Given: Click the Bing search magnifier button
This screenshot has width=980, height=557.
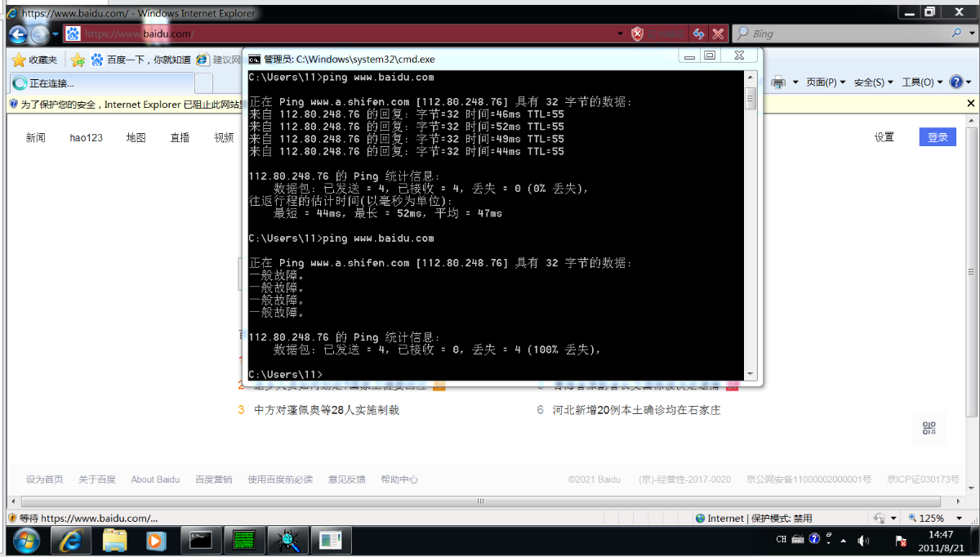Looking at the screenshot, I should click(x=957, y=33).
